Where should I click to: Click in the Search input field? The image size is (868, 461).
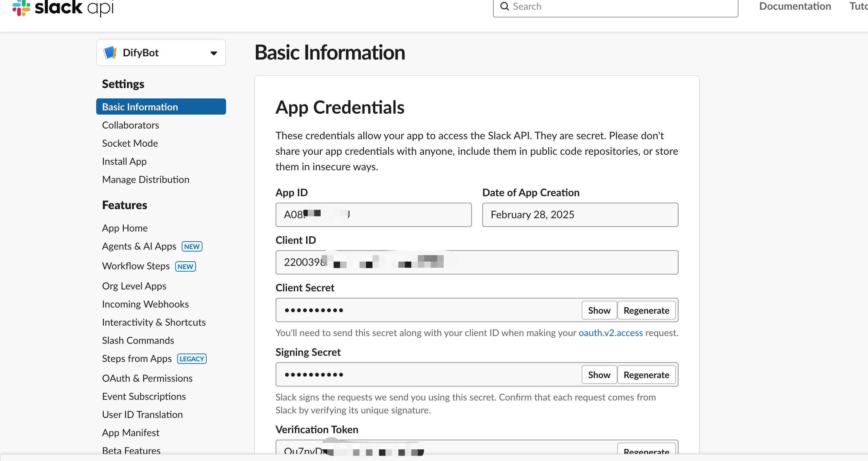coord(620,6)
